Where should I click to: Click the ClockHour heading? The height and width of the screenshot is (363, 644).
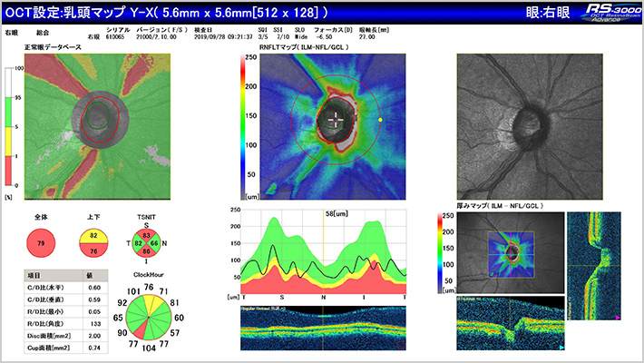pos(149,275)
